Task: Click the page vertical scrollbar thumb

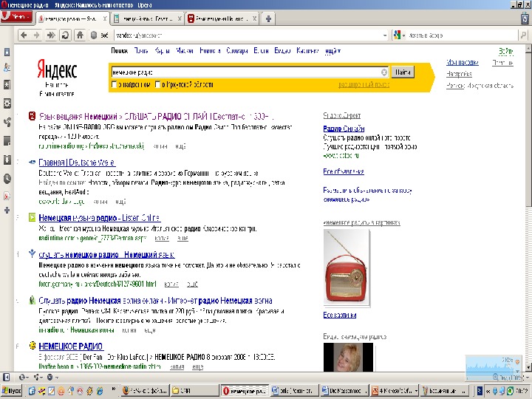Action: coord(528,129)
